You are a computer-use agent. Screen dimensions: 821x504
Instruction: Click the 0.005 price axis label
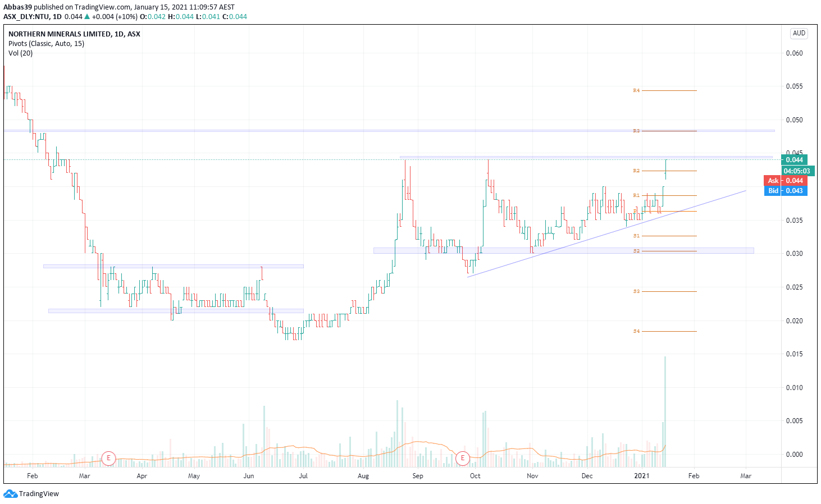(x=794, y=421)
